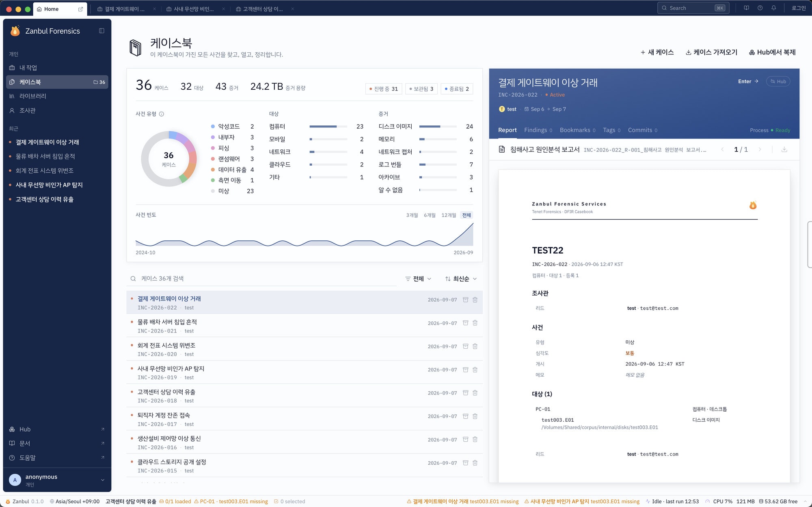Open the docs book icon in title bar
This screenshot has height=507, width=812.
pos(746,8)
